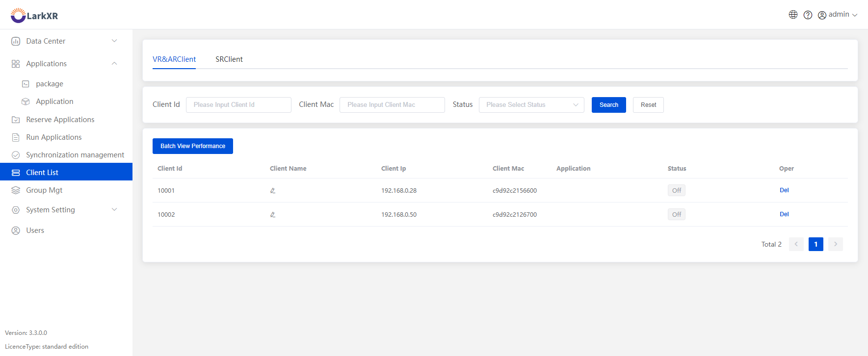This screenshot has width=868, height=356.
Task: Click the Applications grid icon
Action: pyautogui.click(x=16, y=64)
